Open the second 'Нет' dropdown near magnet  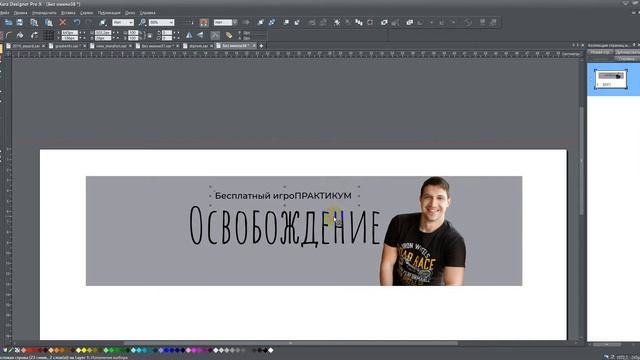point(225,22)
